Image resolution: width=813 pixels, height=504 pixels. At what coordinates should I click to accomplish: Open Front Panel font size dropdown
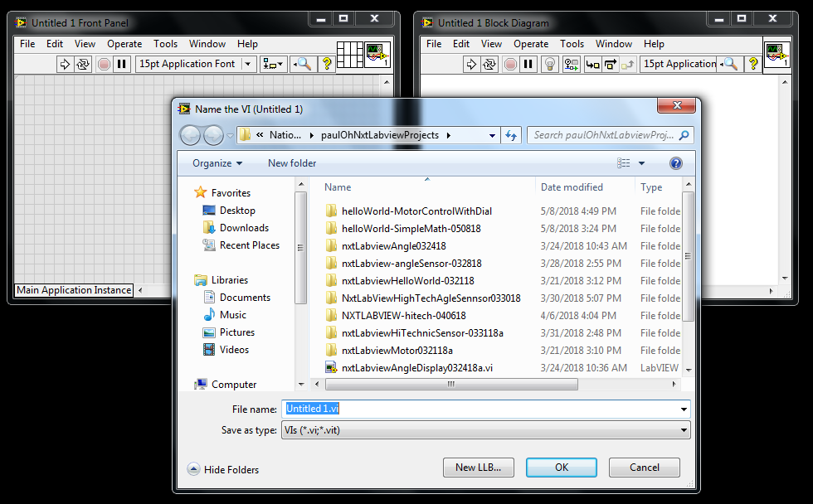point(248,64)
